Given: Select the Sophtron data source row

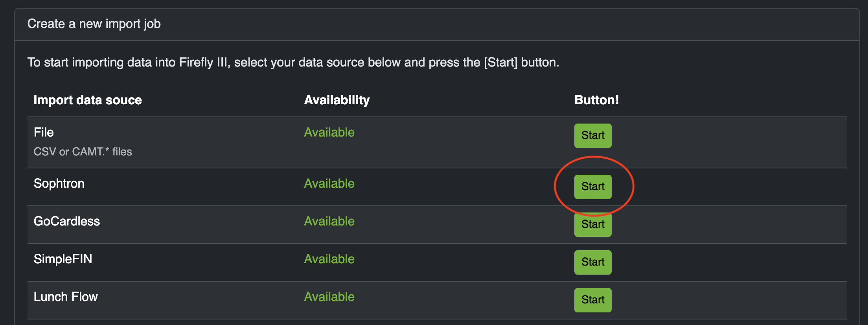Looking at the screenshot, I should point(59,183).
